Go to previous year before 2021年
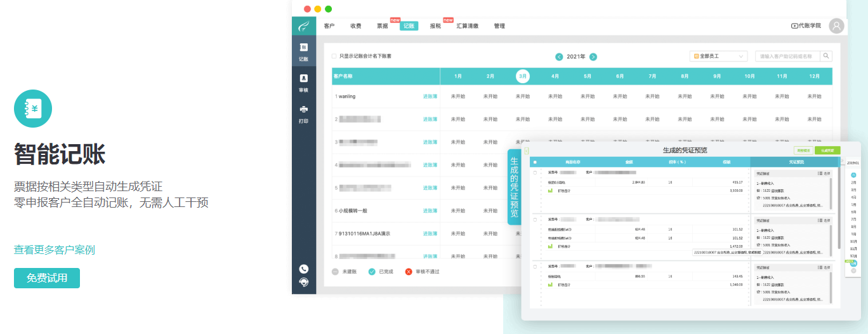This screenshot has height=334, width=868. (559, 57)
